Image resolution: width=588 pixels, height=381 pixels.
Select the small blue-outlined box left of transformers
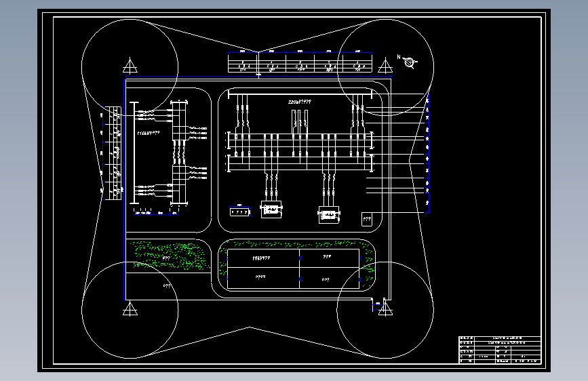click(x=240, y=212)
